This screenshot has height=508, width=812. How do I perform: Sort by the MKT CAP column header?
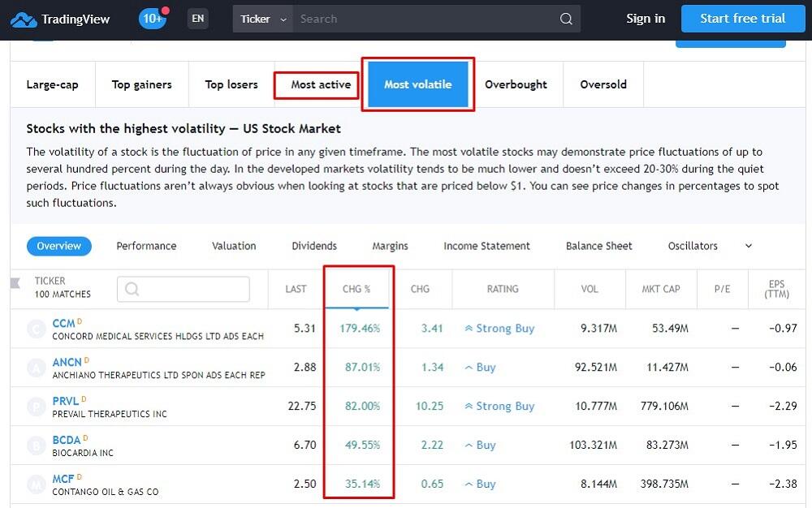click(x=661, y=289)
